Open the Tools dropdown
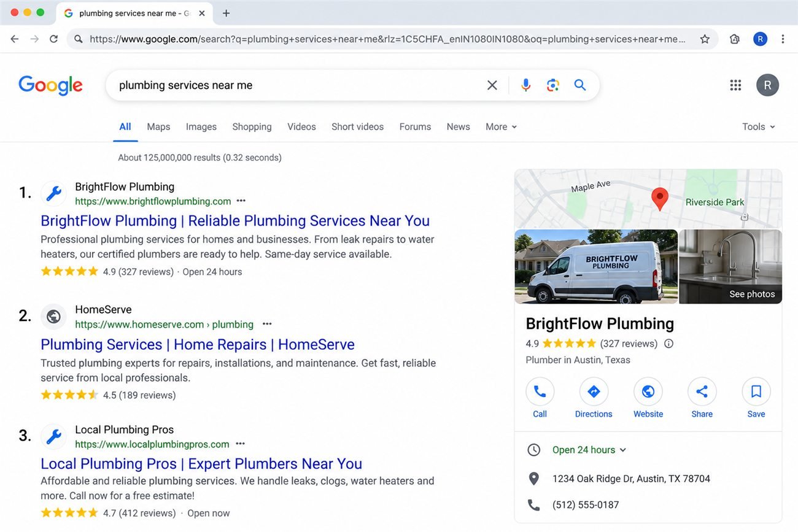Viewport: 798px width, 532px height. 759,127
